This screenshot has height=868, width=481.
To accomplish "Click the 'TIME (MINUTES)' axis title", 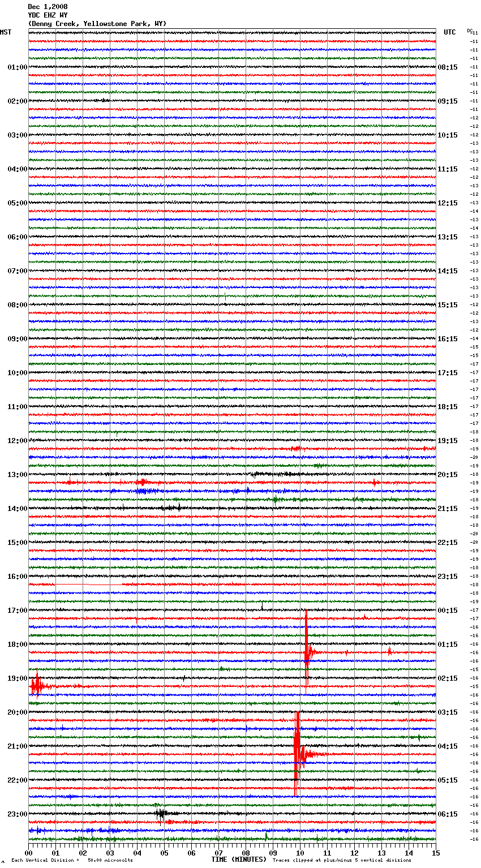I will (239, 860).
